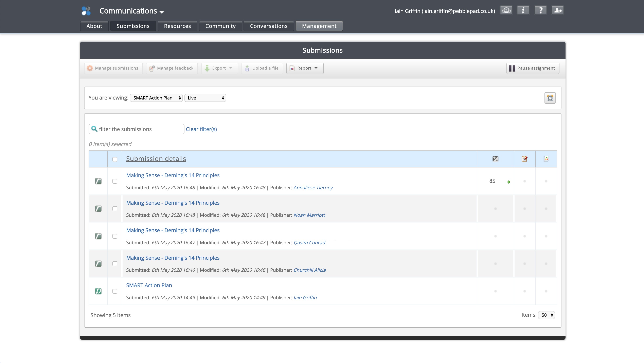Screen dimensions: 644x363
Task: Click the logout user icon
Action: (x=557, y=11)
